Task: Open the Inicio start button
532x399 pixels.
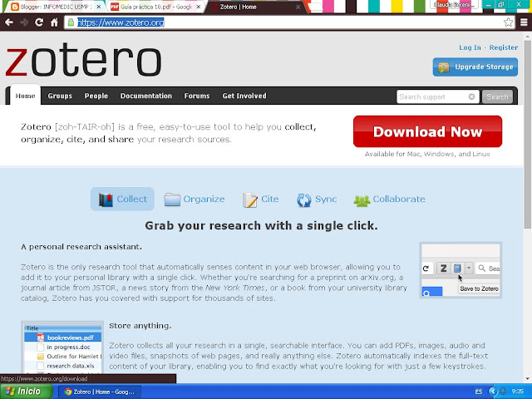Action: tap(26, 392)
